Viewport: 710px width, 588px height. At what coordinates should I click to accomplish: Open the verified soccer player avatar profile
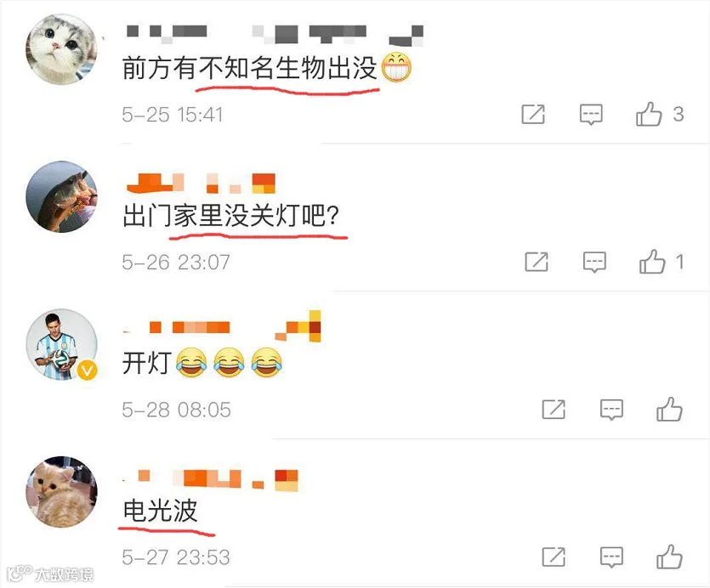click(61, 344)
